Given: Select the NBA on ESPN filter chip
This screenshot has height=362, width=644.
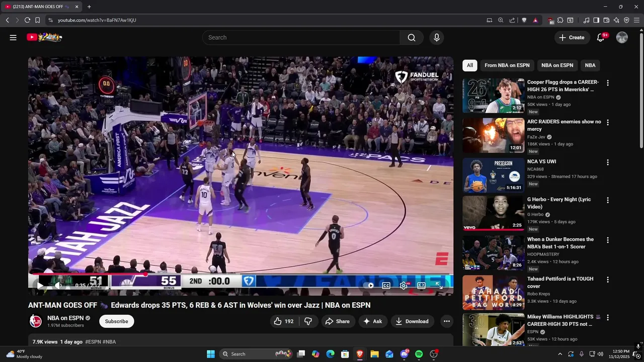Looking at the screenshot, I should pos(557,65).
